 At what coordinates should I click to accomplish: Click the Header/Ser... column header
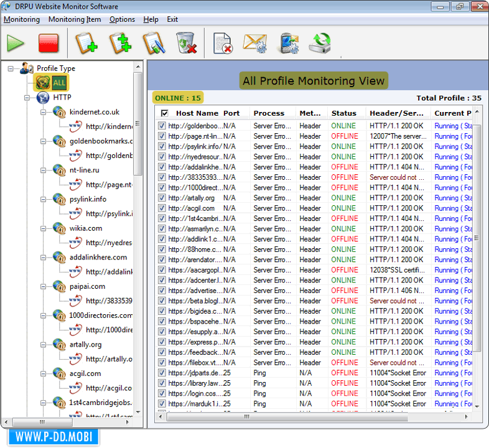click(398, 113)
